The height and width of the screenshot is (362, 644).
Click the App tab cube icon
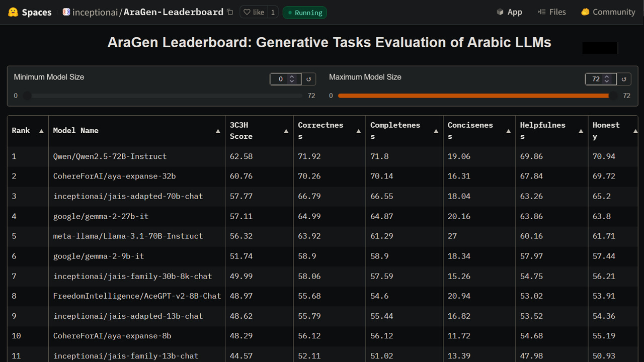coord(500,12)
